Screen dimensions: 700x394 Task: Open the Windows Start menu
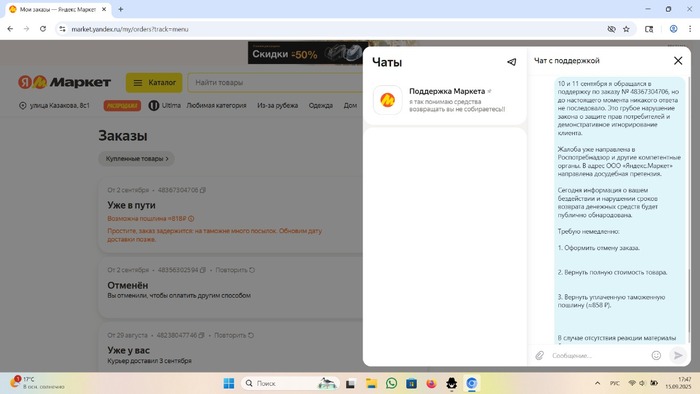[x=229, y=383]
